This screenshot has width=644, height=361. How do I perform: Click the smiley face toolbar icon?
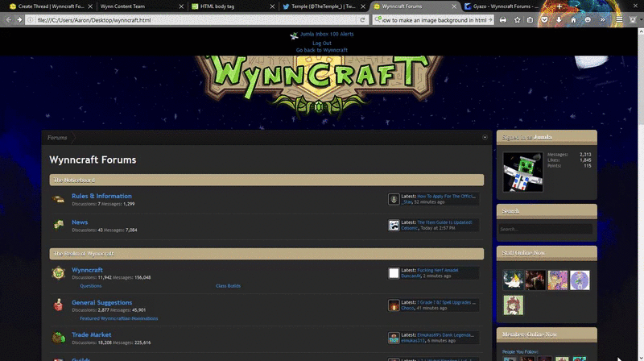tap(588, 19)
